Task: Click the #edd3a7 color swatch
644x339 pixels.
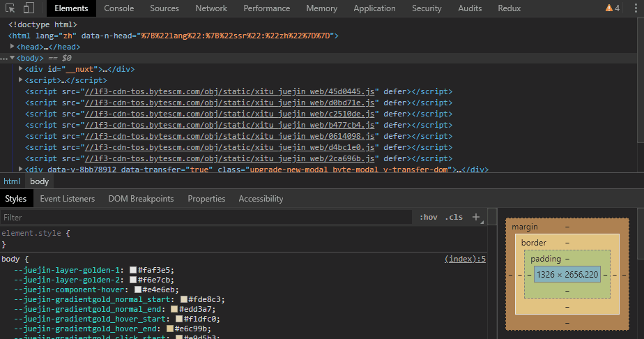Action: coord(174,309)
